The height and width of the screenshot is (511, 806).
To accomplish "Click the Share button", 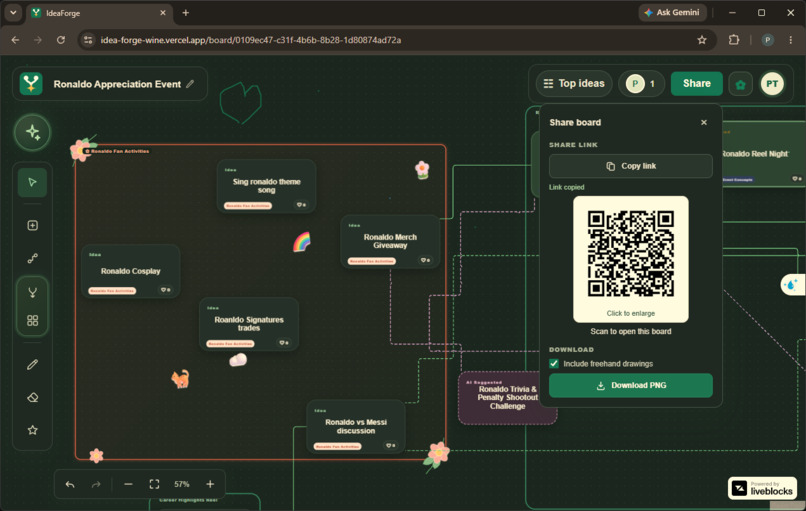I will (x=697, y=84).
